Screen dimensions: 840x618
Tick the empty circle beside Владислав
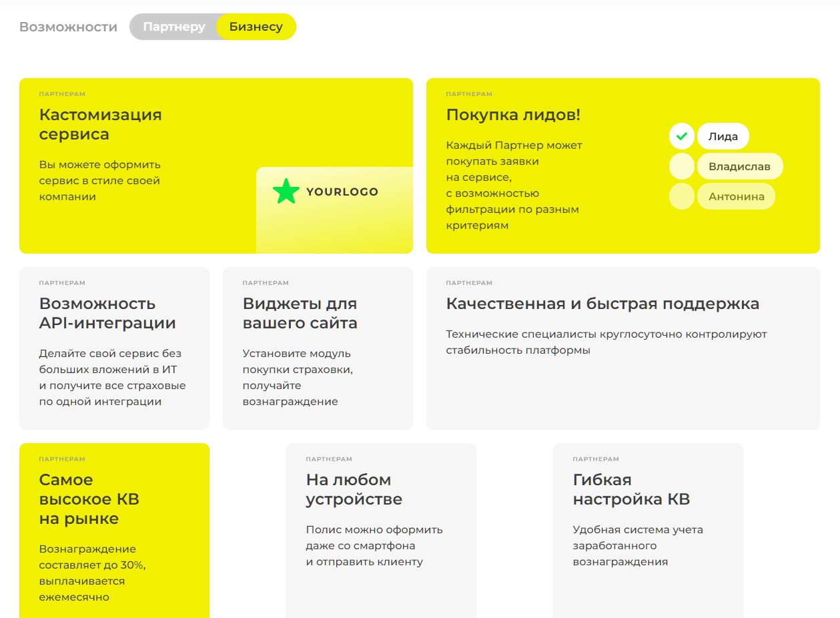(x=681, y=167)
